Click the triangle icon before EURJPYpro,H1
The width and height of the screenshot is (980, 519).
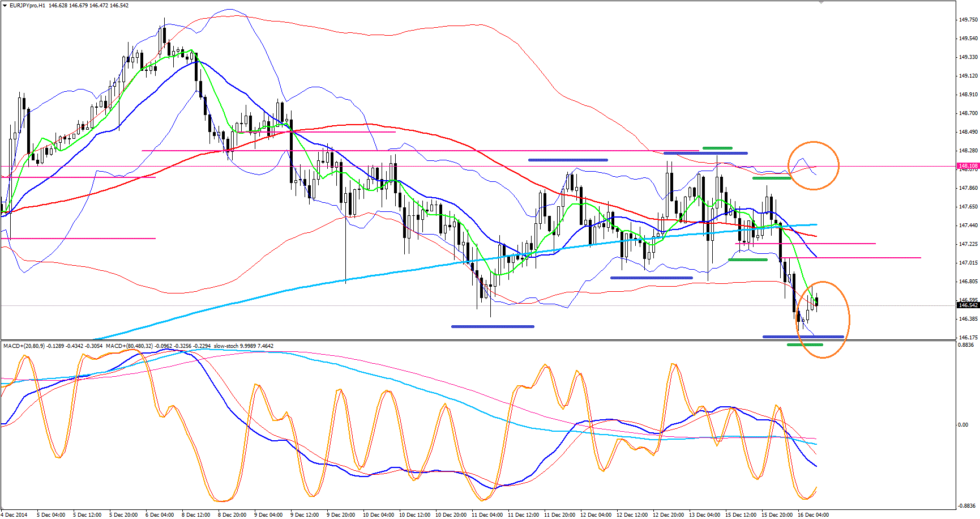click(x=5, y=6)
